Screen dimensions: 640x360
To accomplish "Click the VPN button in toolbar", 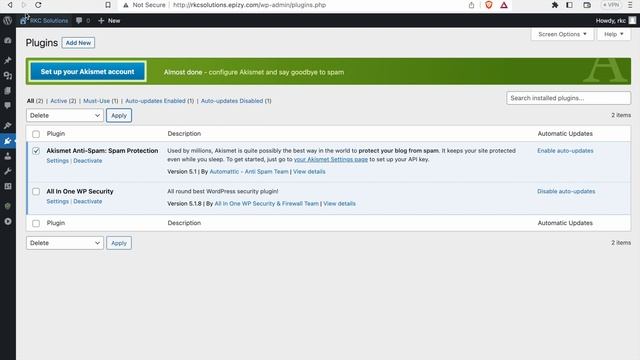I will (x=611, y=5).
